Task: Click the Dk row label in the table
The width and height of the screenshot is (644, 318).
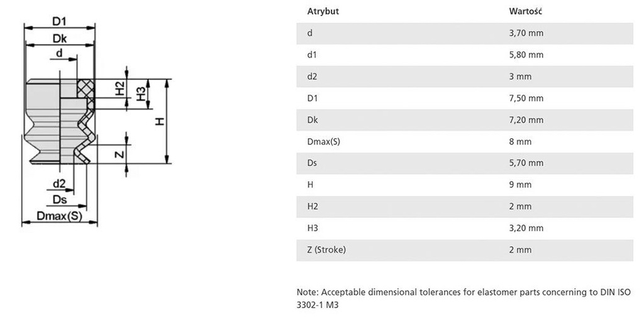Action: (313, 119)
